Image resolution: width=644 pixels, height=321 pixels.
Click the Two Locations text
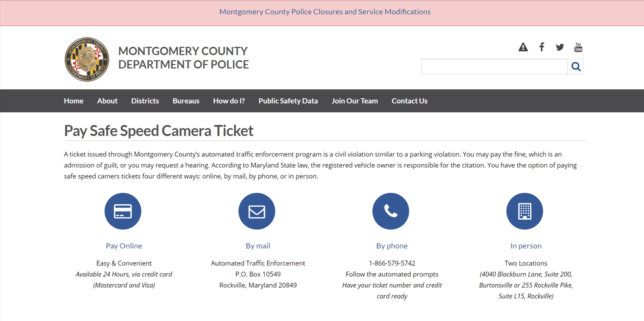526,263
